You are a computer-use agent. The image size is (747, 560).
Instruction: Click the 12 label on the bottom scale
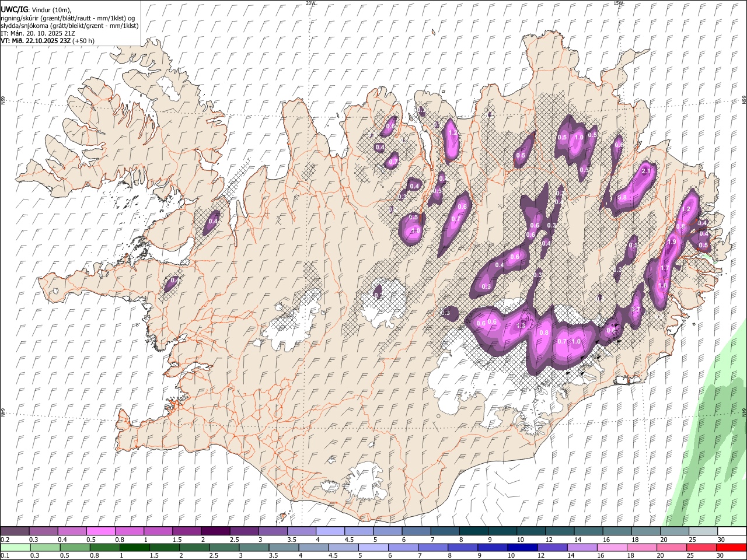[x=541, y=556]
